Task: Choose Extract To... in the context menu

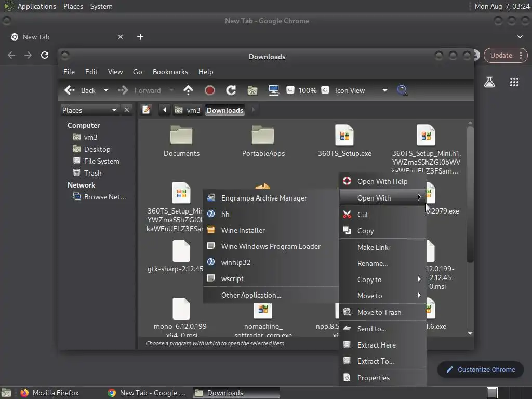Action: [383, 361]
